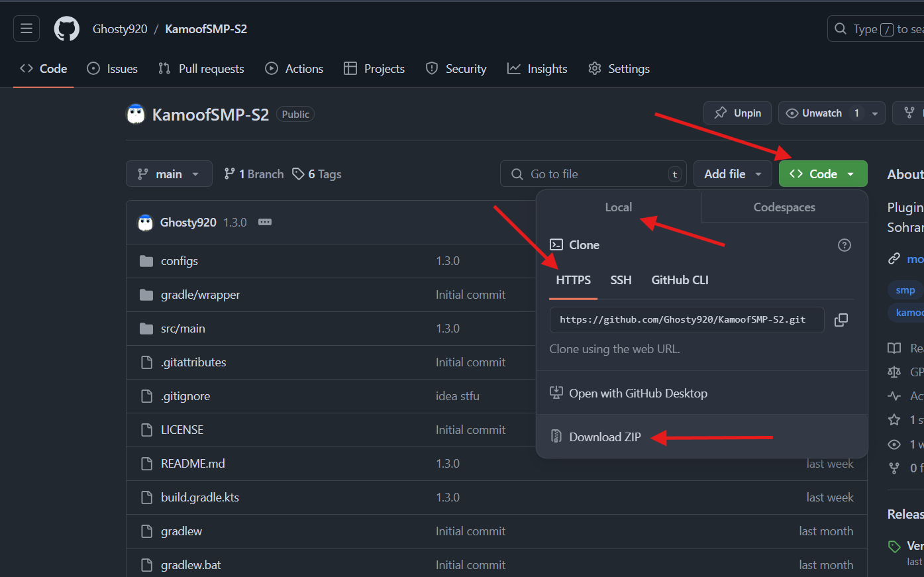Click Open with GitHub Desktop
This screenshot has height=577, width=924.
pos(702,393)
